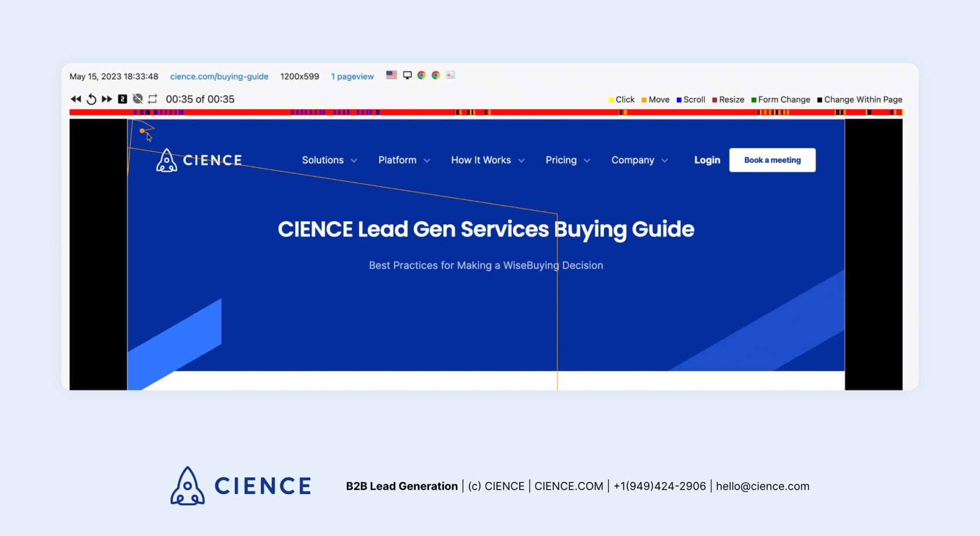Open the Pricing menu item

tap(568, 160)
